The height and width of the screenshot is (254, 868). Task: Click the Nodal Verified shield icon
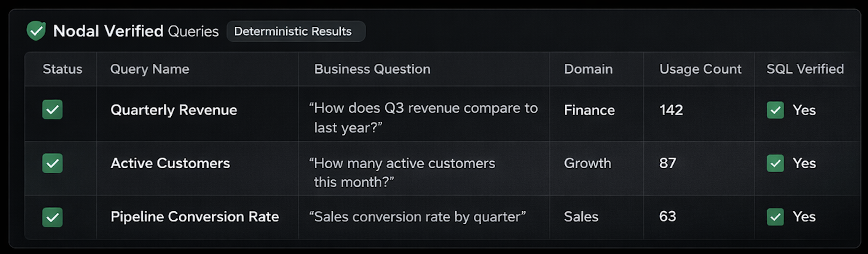tap(36, 31)
